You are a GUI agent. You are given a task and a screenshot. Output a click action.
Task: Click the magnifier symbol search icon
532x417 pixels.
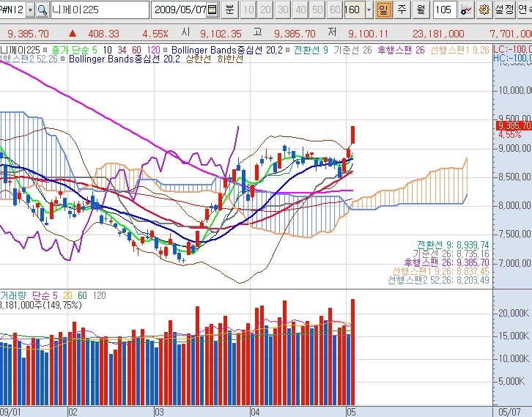pos(42,10)
